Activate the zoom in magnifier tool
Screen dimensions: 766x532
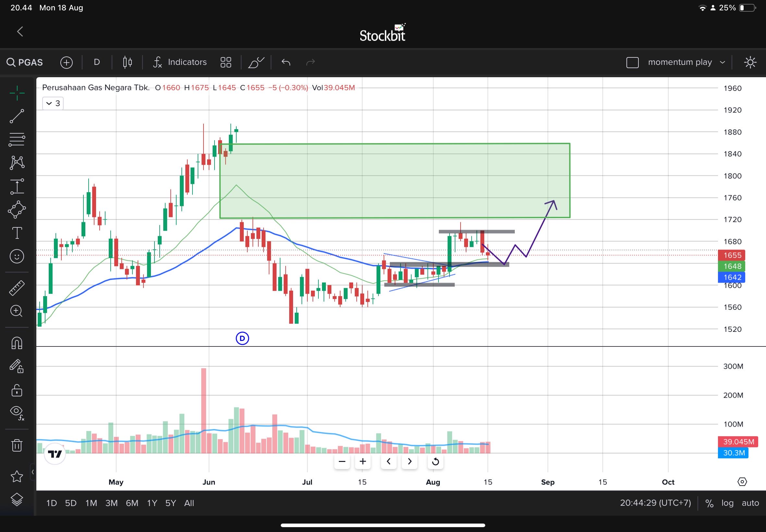click(x=17, y=311)
